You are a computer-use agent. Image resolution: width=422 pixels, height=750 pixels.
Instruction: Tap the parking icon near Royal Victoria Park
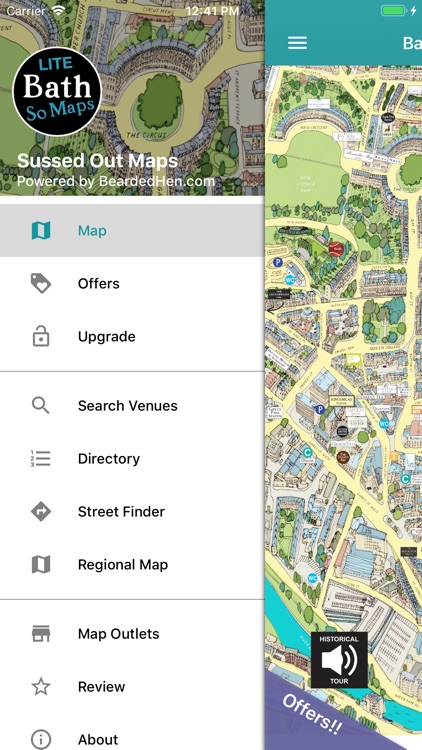pos(278,262)
